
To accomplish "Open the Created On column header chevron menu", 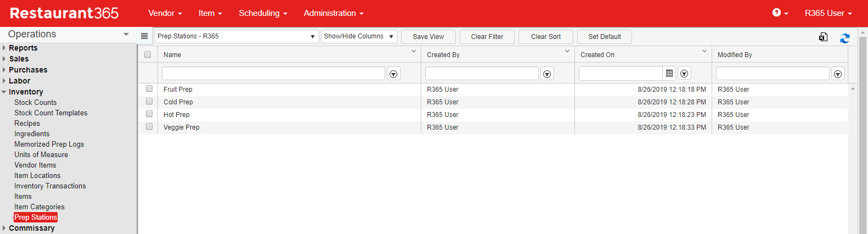I will coord(704,51).
